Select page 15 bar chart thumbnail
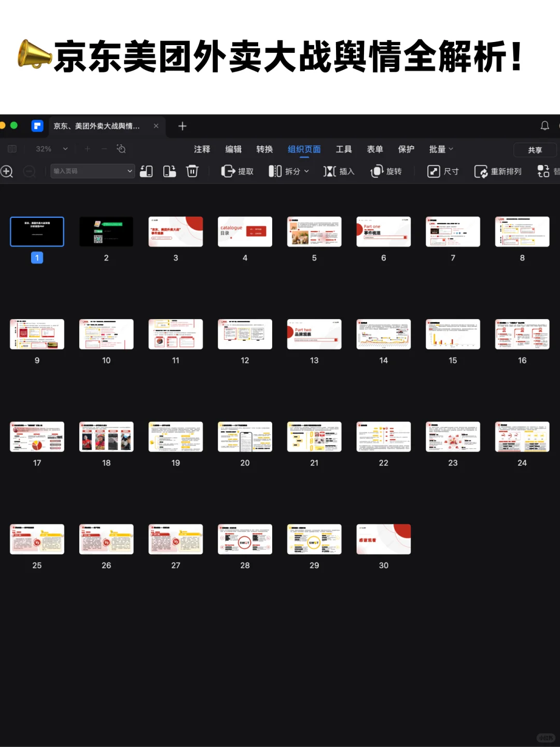The width and height of the screenshot is (560, 747). click(453, 334)
